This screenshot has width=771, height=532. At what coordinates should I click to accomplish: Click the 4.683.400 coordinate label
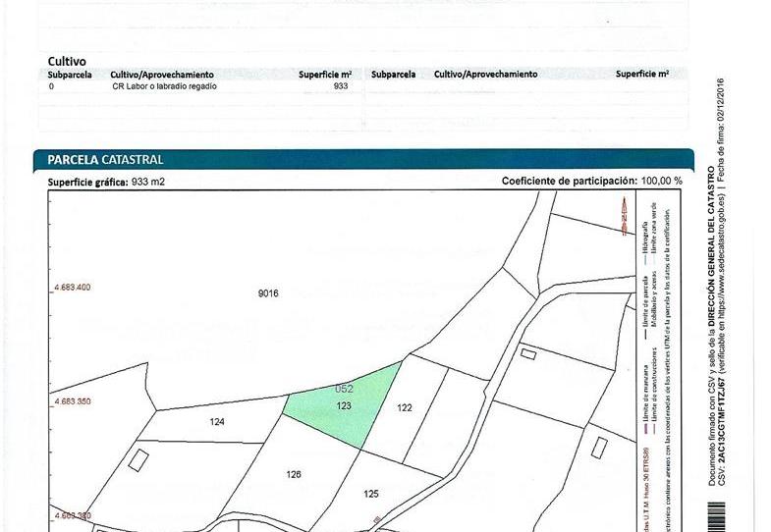click(71, 288)
